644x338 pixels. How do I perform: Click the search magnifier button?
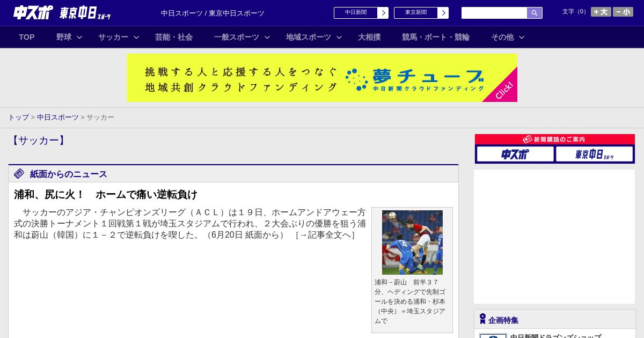coord(535,13)
